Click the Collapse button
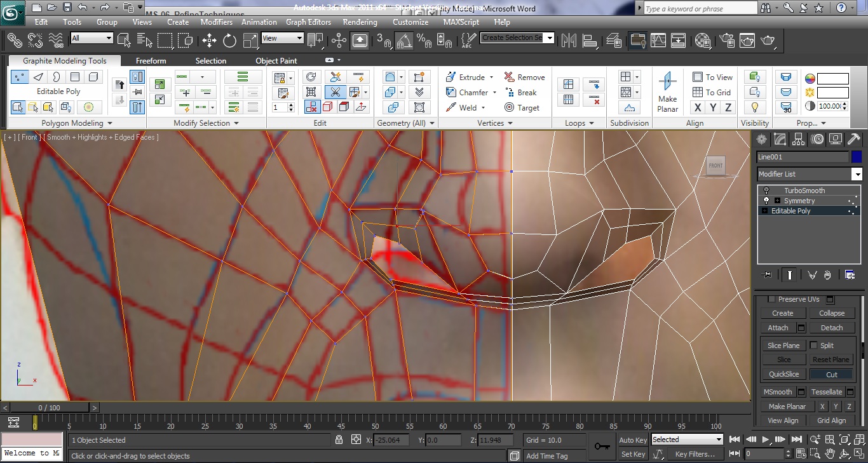The width and height of the screenshot is (868, 463). pos(831,313)
